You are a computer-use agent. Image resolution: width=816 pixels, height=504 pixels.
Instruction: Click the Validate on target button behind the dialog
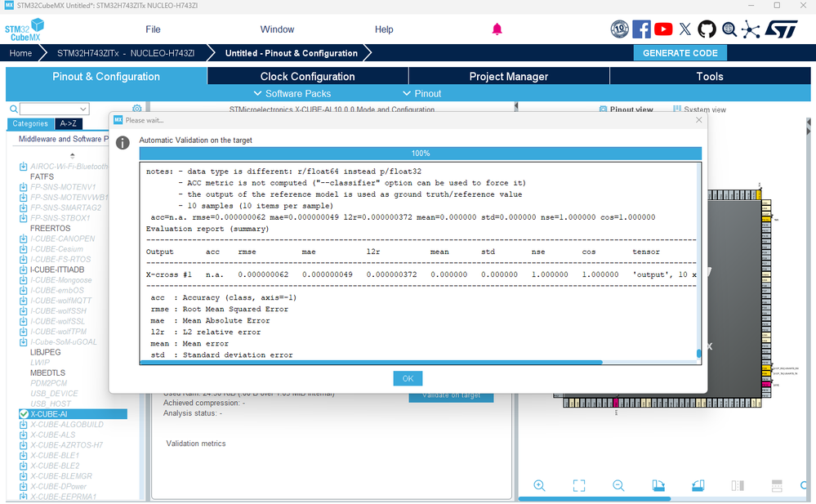click(451, 397)
